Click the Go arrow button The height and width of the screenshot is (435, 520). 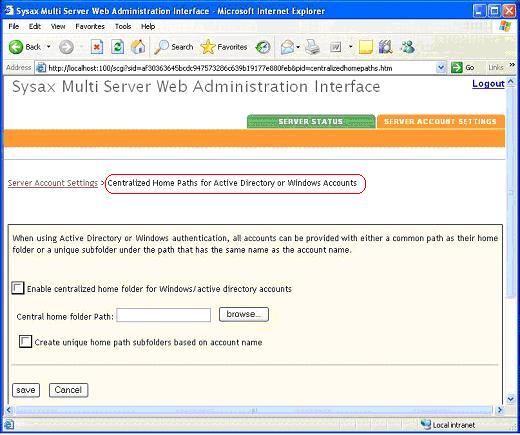pyautogui.click(x=456, y=68)
